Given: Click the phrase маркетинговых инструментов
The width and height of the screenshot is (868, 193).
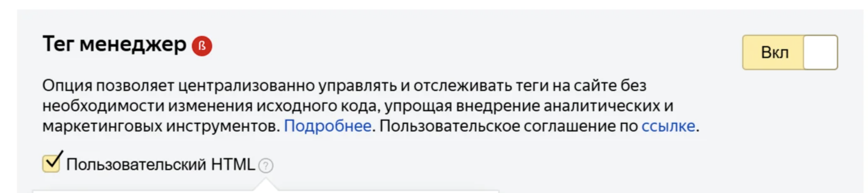Looking at the screenshot, I should pos(161,126).
